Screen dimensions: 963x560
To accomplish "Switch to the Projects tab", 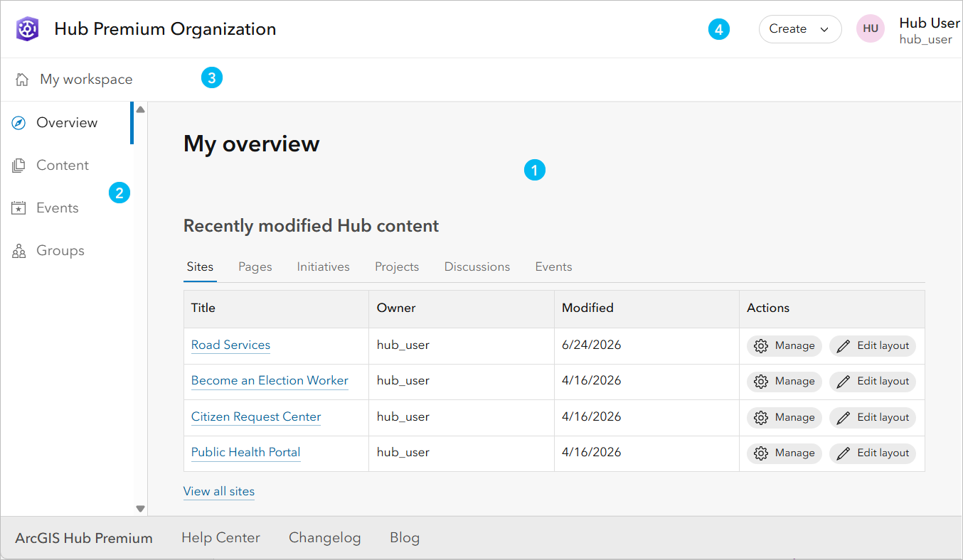I will point(397,267).
